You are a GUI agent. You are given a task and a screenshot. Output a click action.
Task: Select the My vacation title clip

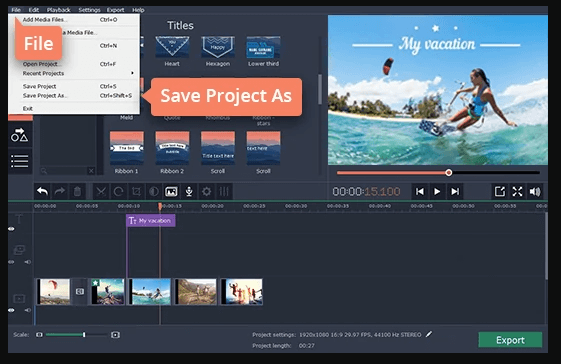coord(151,220)
